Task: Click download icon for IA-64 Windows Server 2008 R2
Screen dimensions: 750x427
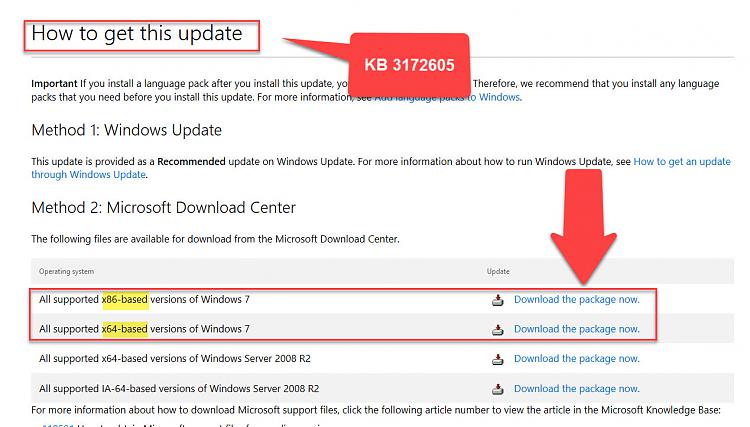Action: tap(497, 389)
